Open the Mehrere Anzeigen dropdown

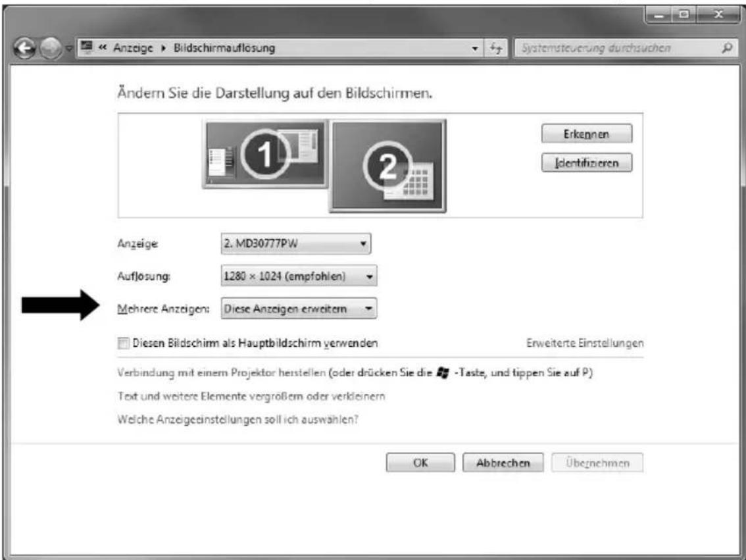(x=299, y=309)
